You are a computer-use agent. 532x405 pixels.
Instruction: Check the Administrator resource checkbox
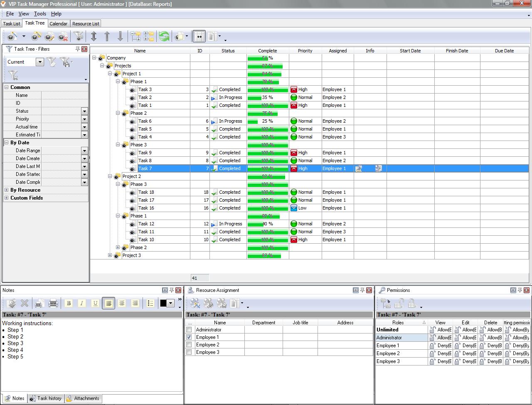[x=189, y=330]
